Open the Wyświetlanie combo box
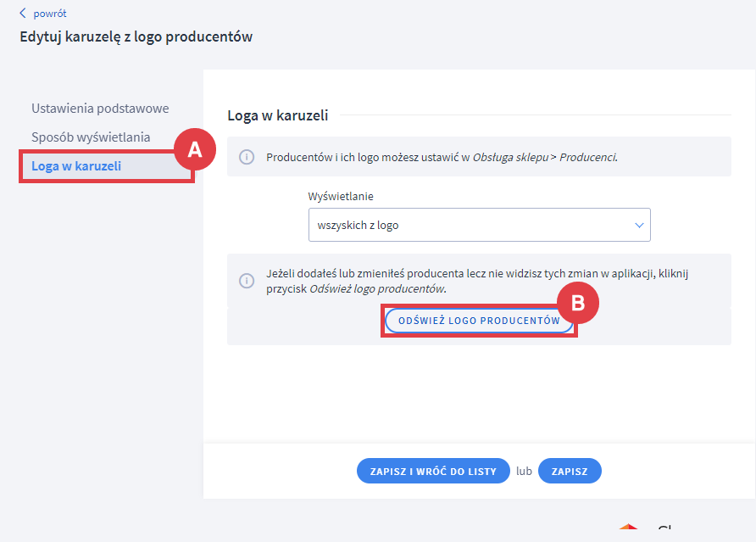 (479, 226)
